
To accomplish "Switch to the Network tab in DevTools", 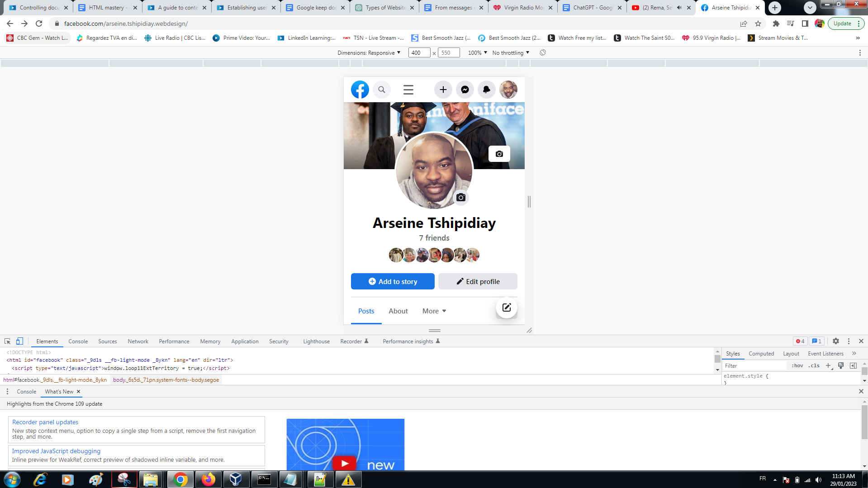I will (138, 341).
